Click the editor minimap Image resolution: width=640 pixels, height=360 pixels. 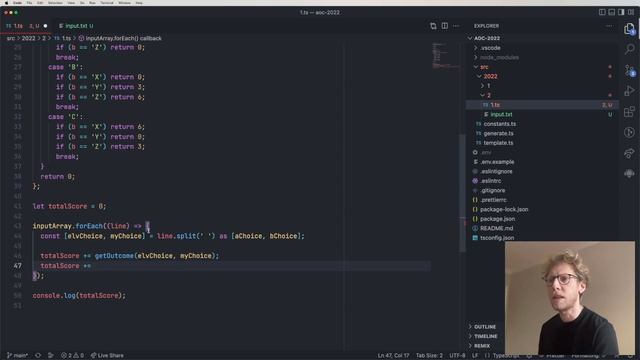click(446, 55)
